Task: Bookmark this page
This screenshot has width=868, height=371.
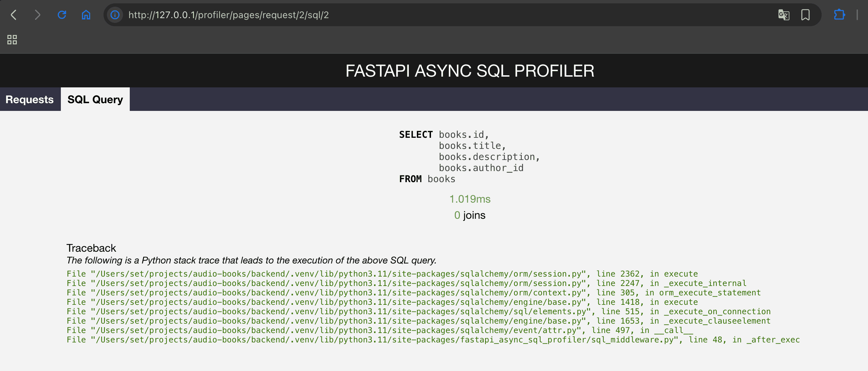Action: (805, 15)
